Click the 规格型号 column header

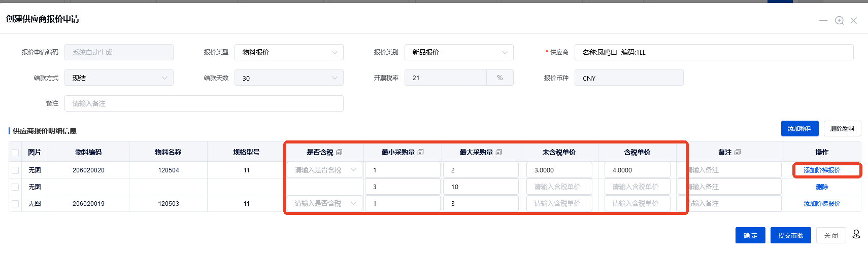[246, 152]
